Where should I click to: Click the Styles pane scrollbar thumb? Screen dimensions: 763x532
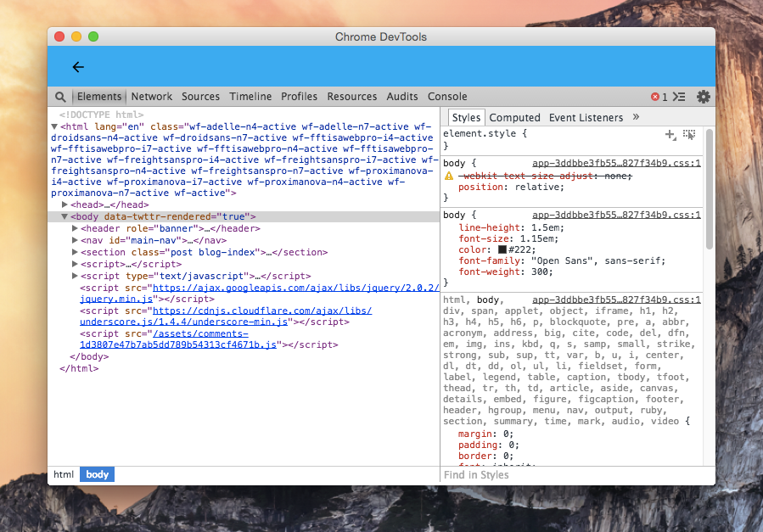[709, 188]
